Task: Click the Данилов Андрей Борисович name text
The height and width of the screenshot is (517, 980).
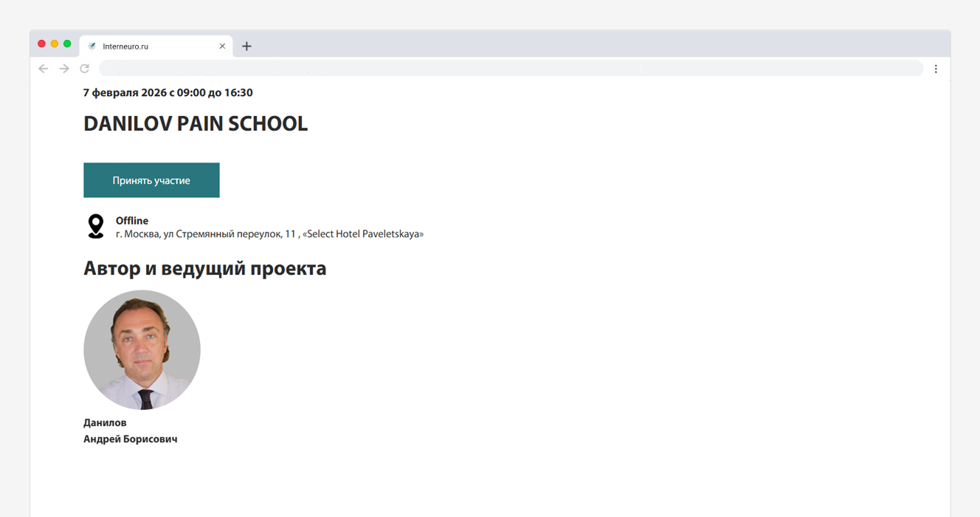Action: tap(130, 431)
